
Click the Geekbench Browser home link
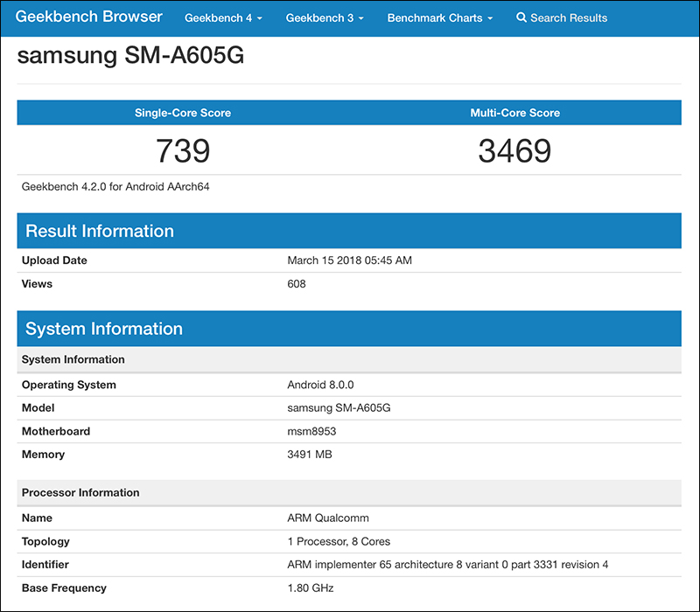87,17
